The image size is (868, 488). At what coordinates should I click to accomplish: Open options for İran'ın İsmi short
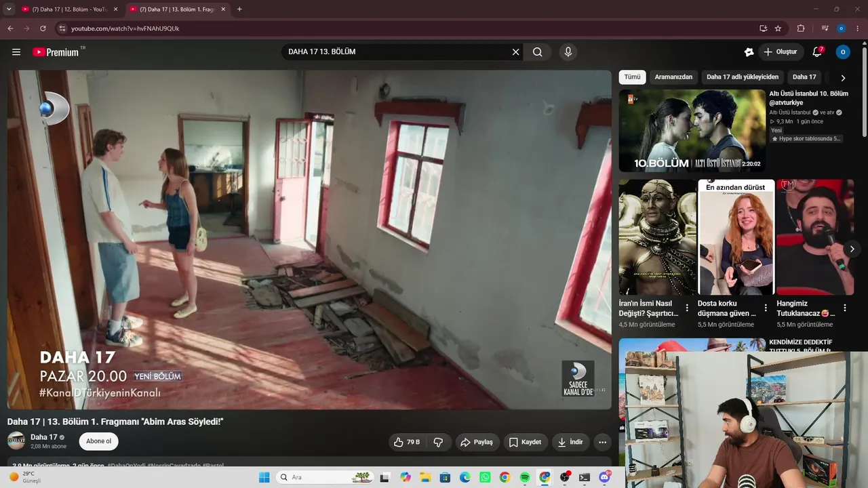click(687, 308)
